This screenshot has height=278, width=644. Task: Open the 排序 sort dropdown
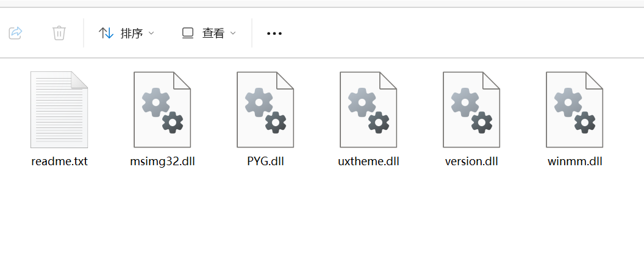[126, 34]
